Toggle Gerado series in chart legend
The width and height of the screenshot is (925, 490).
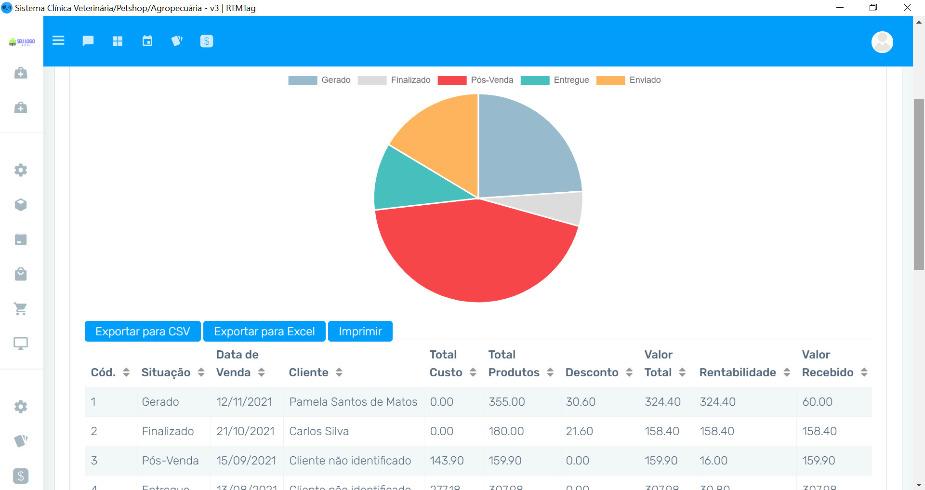[x=319, y=80]
